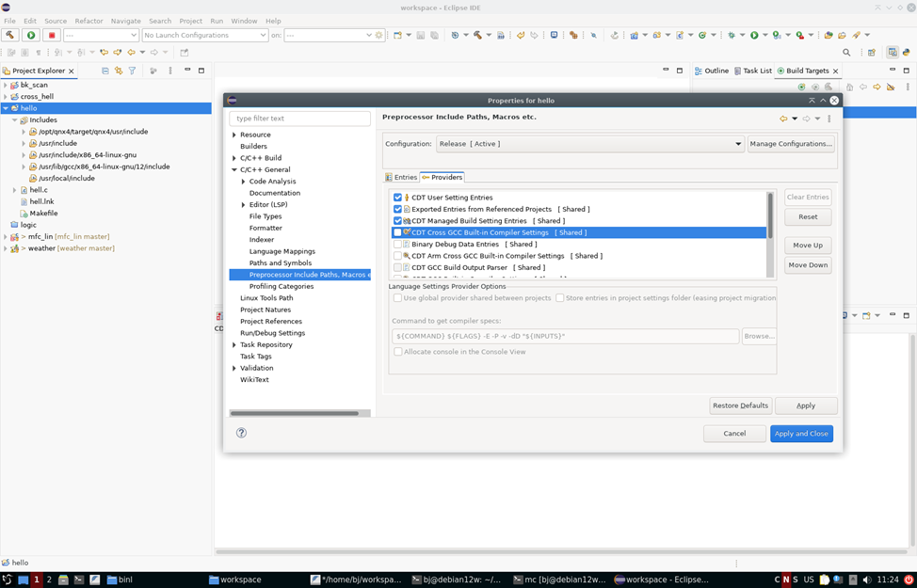Check CDT Cross GCC Built-in Compiler Settings
The width and height of the screenshot is (917, 588).
point(400,232)
